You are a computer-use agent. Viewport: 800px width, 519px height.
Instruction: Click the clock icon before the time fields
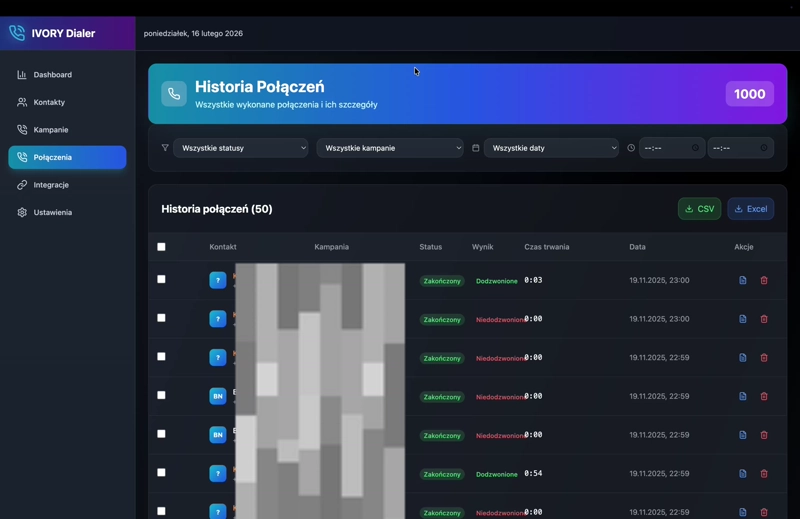631,148
